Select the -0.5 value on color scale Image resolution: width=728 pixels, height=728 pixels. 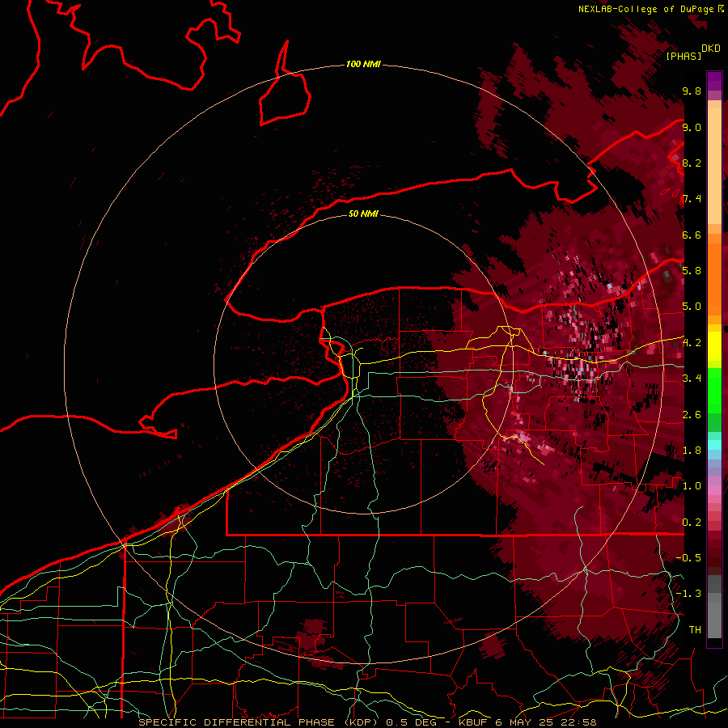(x=688, y=558)
